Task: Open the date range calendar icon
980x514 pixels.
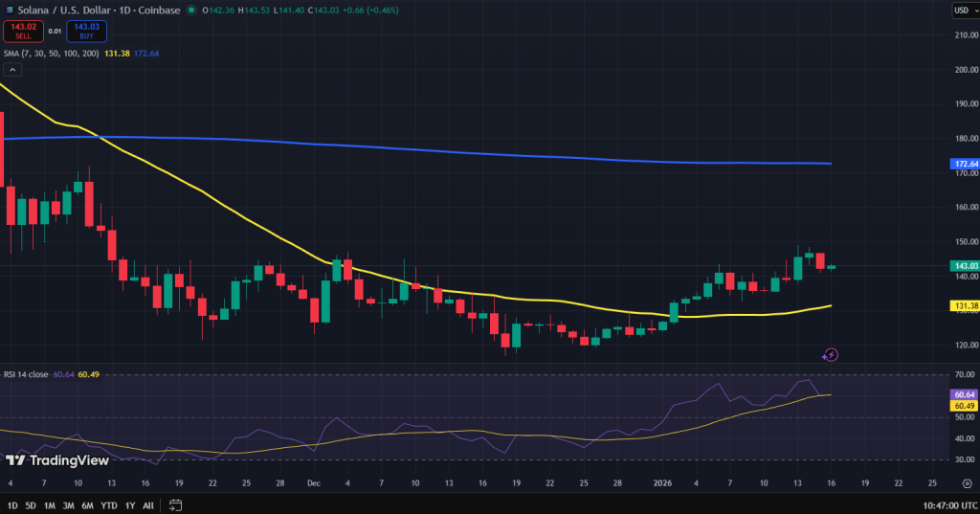Action: pos(176,504)
